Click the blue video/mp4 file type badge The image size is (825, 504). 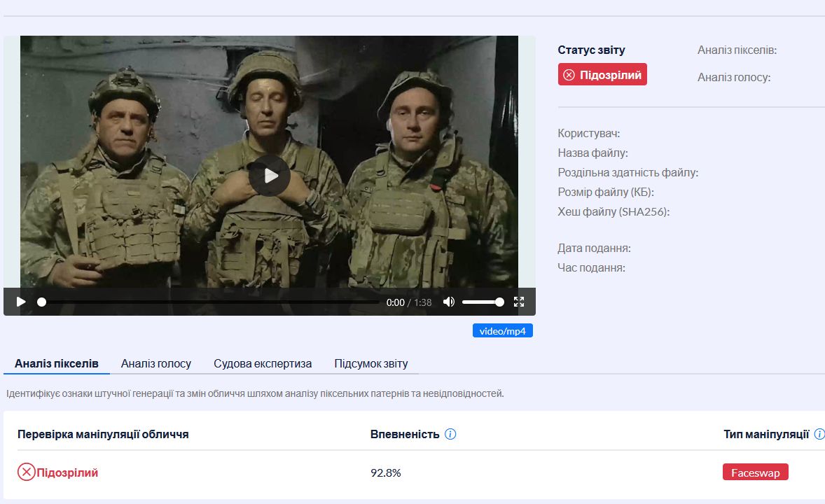tap(502, 330)
